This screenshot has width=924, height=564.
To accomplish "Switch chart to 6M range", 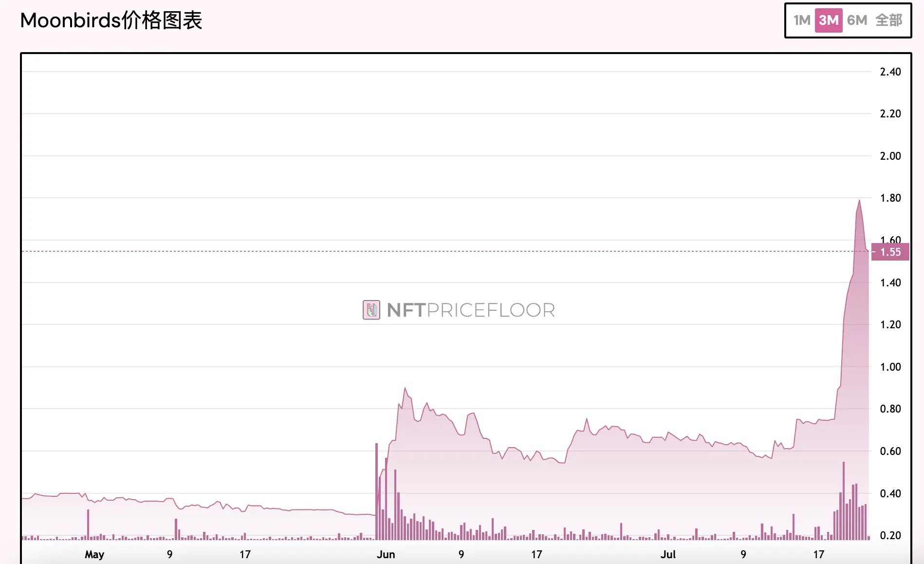I will [857, 20].
